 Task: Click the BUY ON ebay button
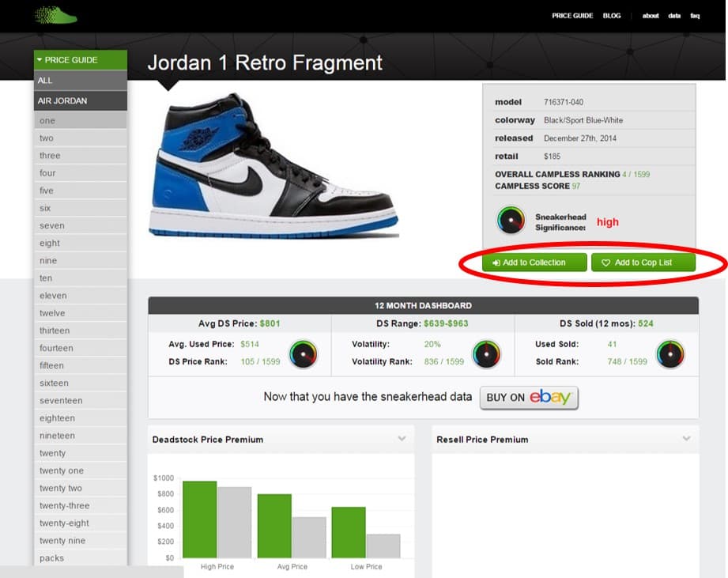tap(529, 398)
